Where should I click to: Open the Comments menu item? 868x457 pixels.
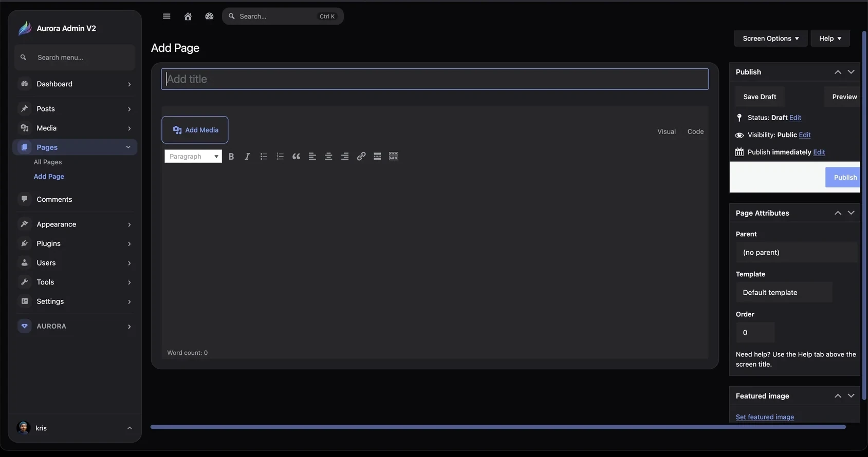75,199
